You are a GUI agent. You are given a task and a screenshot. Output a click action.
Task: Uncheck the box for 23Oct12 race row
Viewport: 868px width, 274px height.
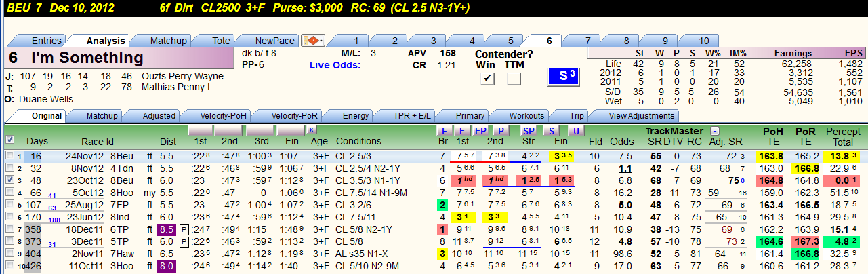point(9,180)
